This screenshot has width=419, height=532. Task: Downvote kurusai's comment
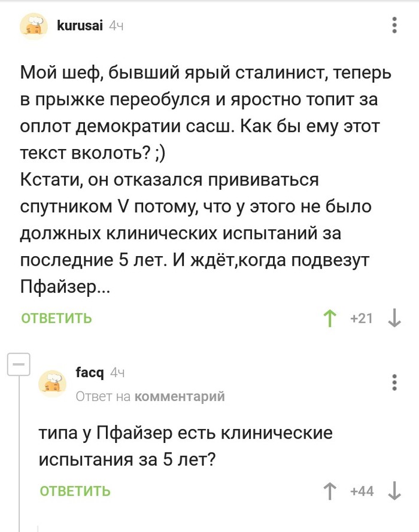394,318
